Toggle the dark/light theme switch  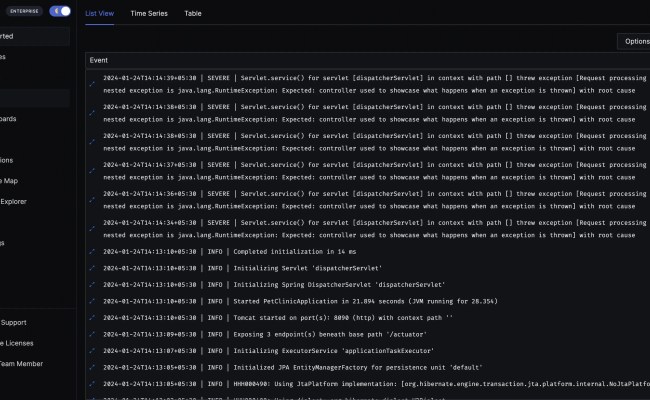[60, 11]
